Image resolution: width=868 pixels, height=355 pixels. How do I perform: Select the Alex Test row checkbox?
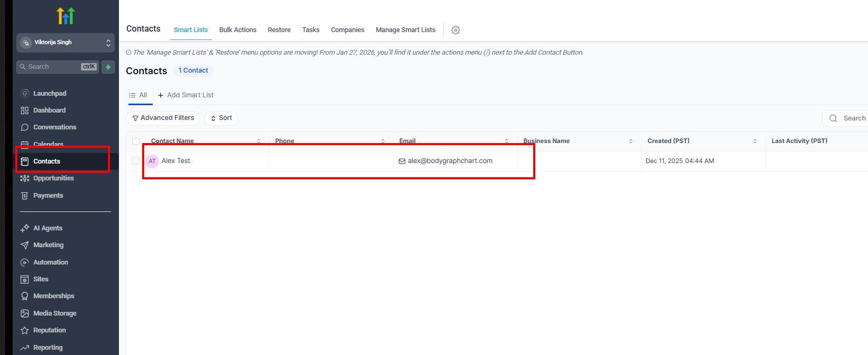tap(136, 161)
